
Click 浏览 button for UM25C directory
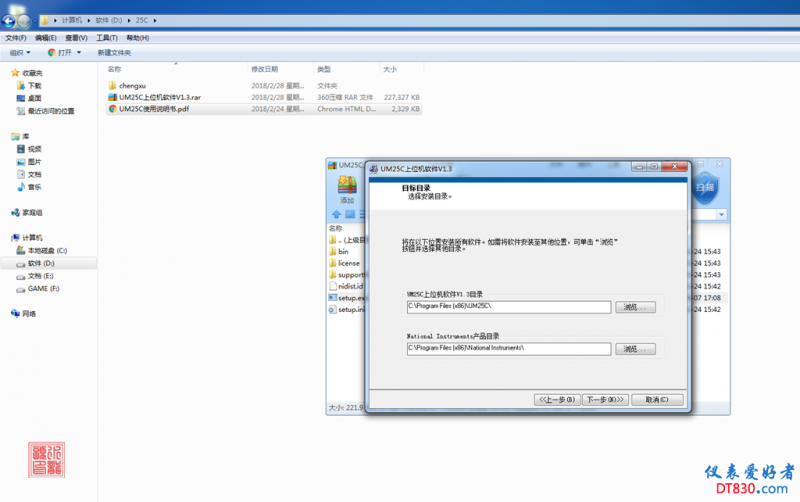point(635,306)
